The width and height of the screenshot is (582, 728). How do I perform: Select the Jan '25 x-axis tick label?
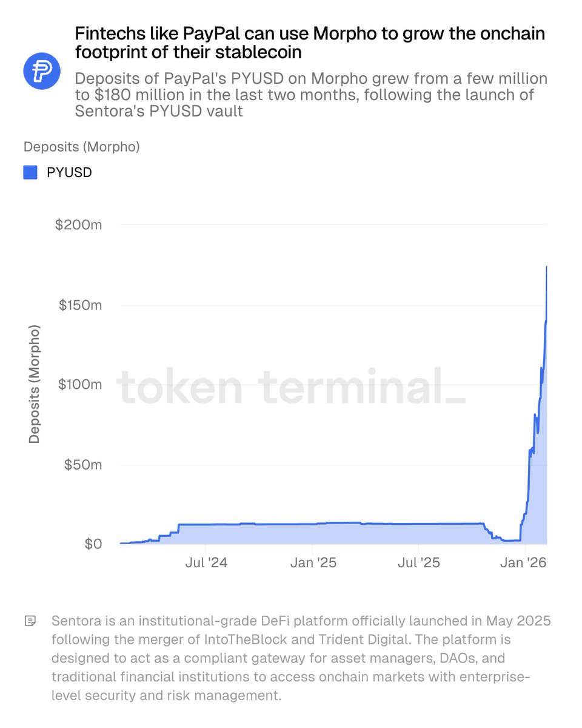313,563
